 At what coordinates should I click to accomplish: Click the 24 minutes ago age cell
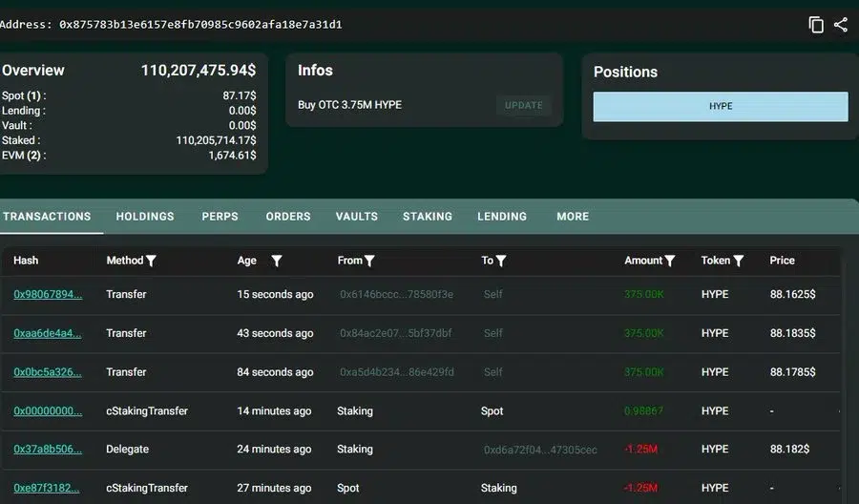coord(274,450)
